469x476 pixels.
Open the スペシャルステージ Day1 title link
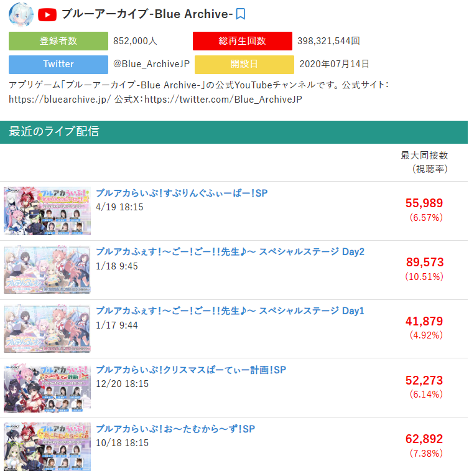(230, 311)
